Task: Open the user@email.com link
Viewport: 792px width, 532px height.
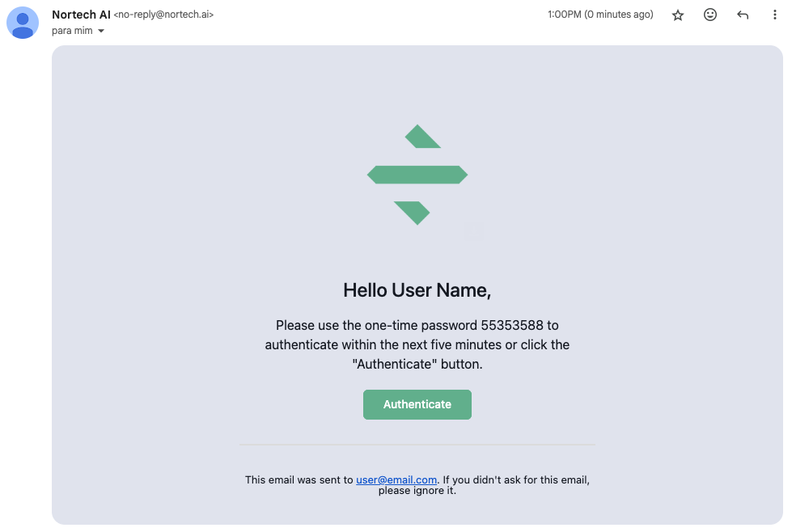Action: pyautogui.click(x=396, y=479)
